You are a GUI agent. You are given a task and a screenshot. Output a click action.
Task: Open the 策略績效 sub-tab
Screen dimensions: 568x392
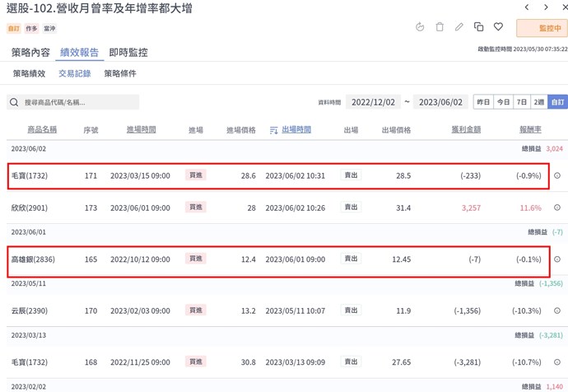tap(29, 73)
